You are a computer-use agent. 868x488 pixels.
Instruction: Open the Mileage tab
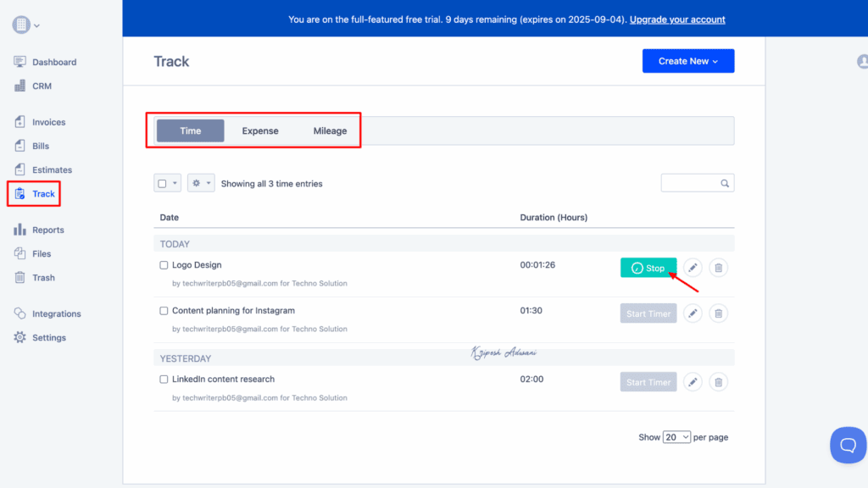point(330,130)
